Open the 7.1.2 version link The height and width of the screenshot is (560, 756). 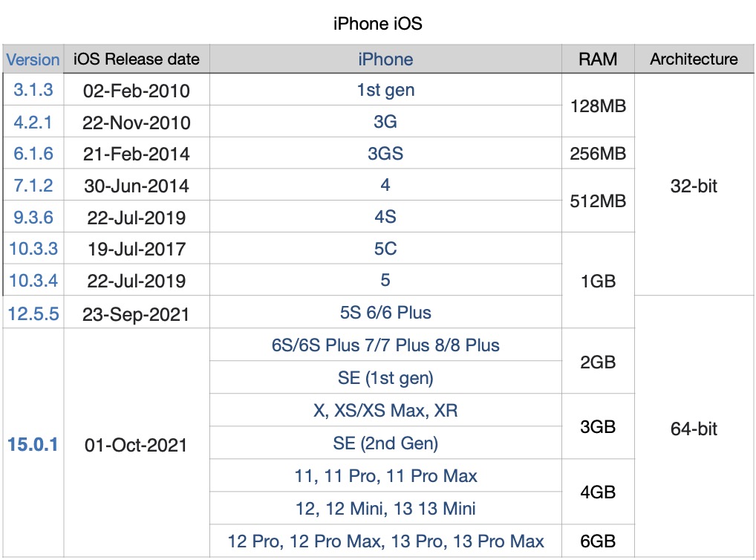click(33, 185)
